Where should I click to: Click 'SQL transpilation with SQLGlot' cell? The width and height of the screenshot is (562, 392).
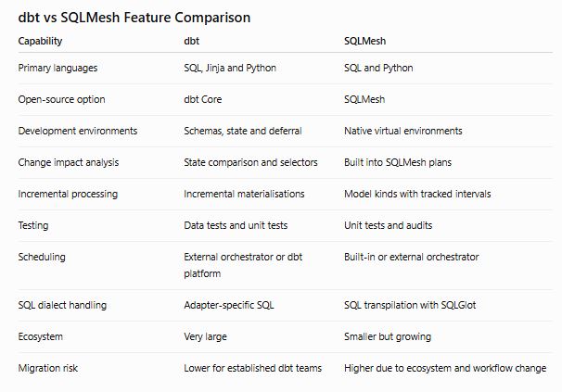(x=410, y=305)
